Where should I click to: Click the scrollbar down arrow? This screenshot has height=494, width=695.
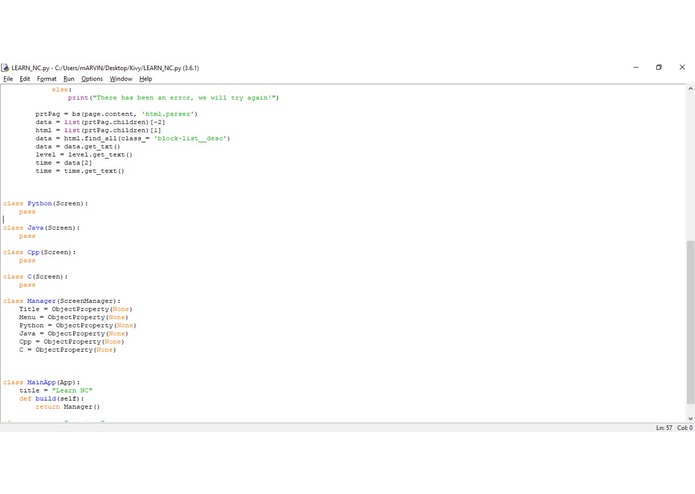click(691, 418)
